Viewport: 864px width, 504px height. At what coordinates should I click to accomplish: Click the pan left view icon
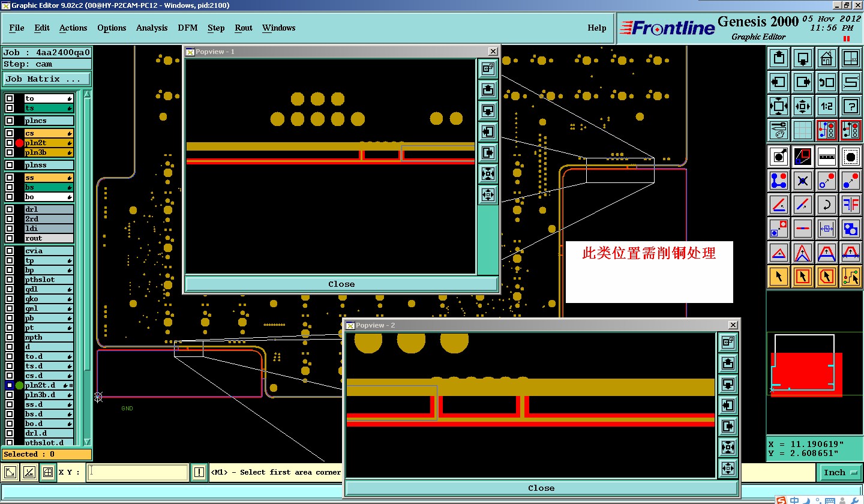pyautogui.click(x=779, y=82)
